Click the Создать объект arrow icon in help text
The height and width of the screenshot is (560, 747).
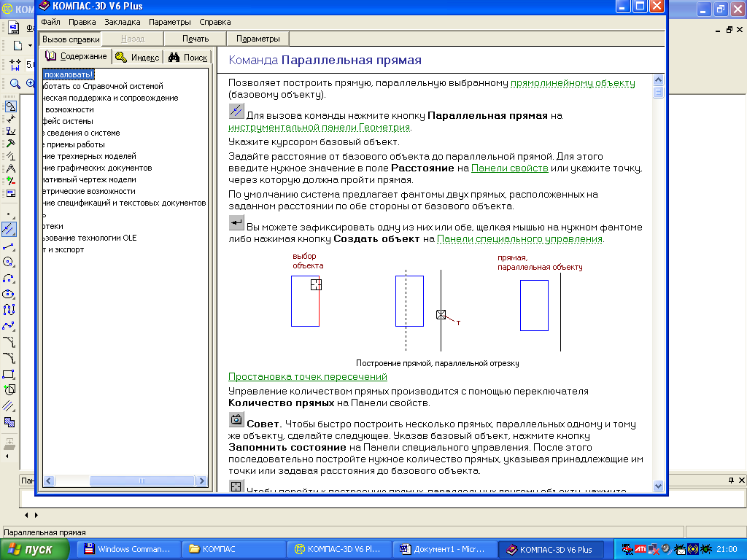click(x=236, y=222)
